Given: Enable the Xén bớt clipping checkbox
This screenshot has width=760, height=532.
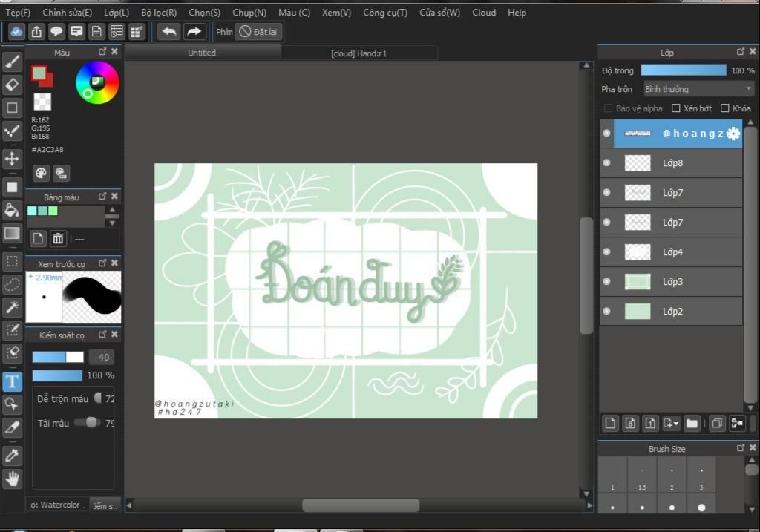Looking at the screenshot, I should pyautogui.click(x=675, y=108).
